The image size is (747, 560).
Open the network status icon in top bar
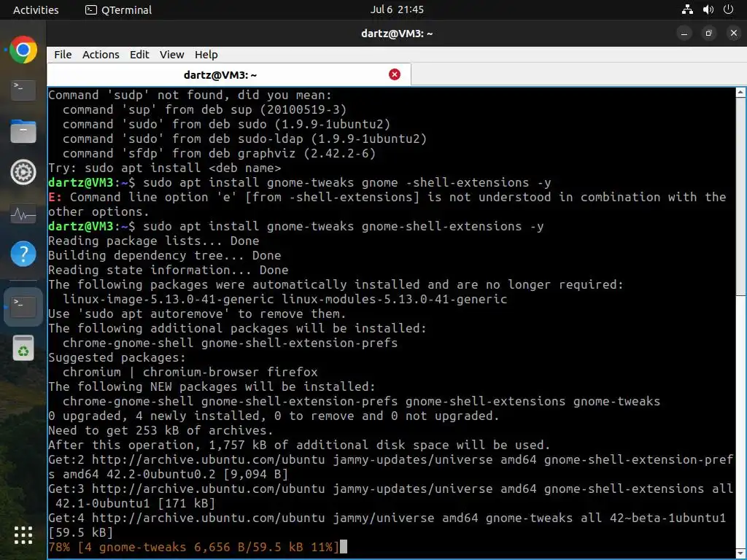(x=687, y=9)
